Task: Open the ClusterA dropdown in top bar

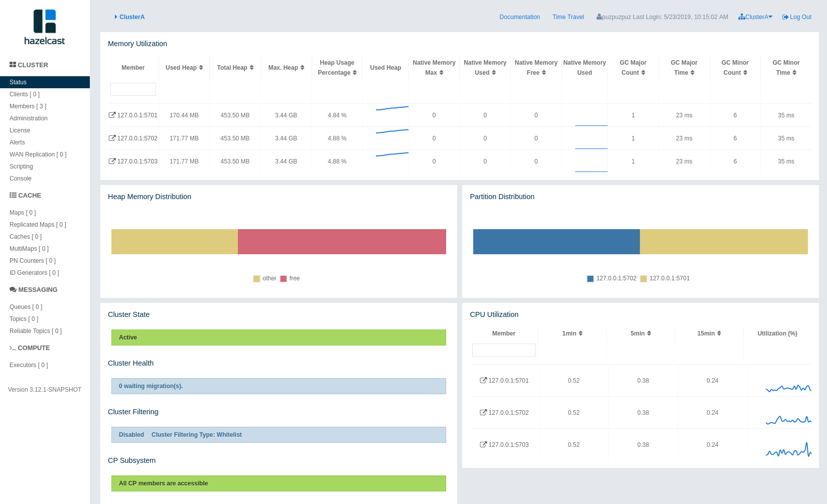Action: click(755, 17)
